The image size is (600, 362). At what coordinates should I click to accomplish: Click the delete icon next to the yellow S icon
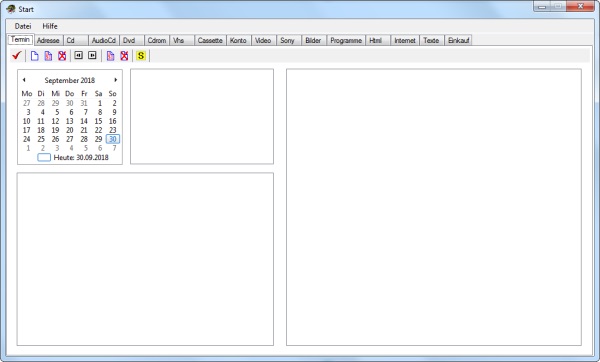point(124,56)
